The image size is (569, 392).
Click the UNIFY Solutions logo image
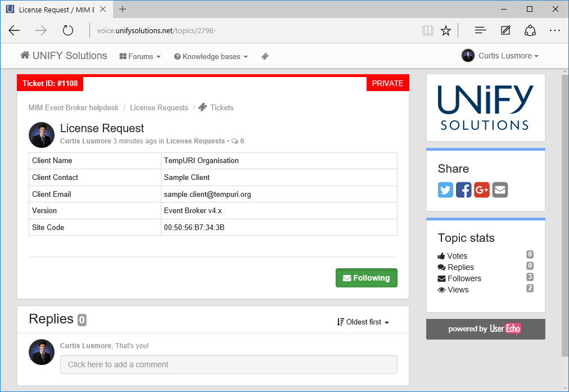click(x=486, y=108)
